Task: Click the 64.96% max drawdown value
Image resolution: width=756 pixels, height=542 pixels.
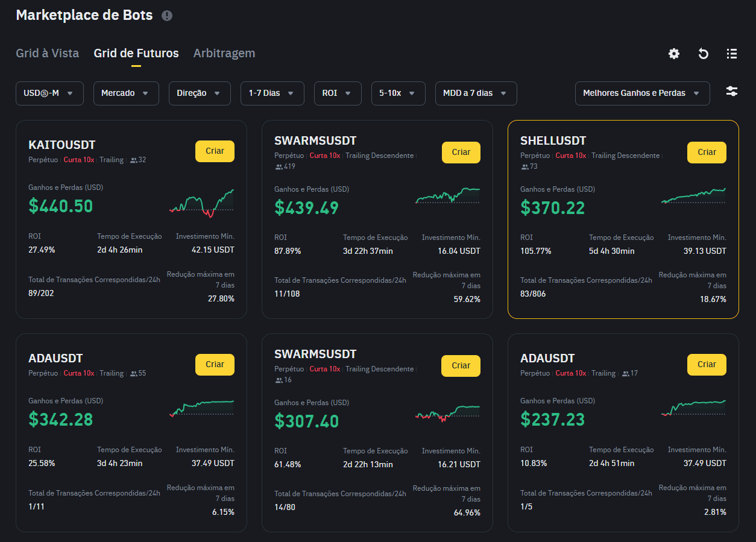Action: (467, 513)
